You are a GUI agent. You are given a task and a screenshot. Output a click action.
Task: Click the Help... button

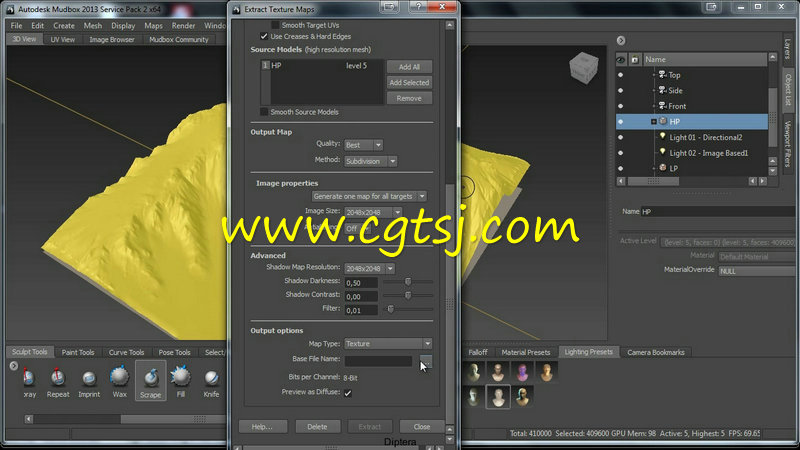[x=262, y=427]
